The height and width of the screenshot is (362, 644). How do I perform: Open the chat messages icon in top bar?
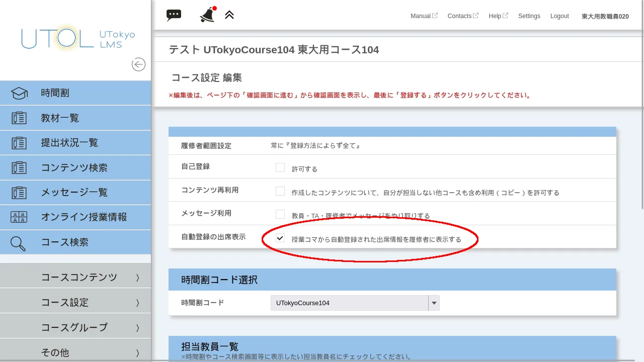[x=173, y=14]
